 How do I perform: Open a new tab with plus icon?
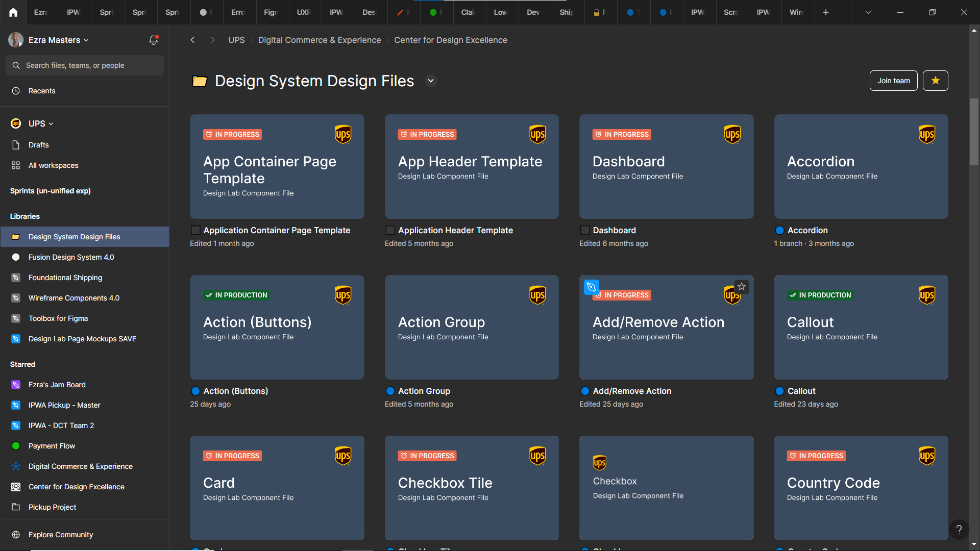pyautogui.click(x=826, y=12)
